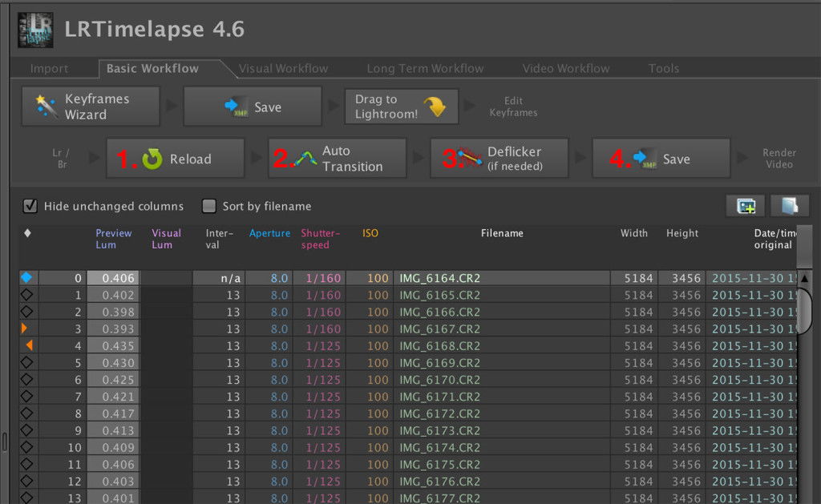
Task: Click the add-image icon button above table
Action: pos(746,206)
